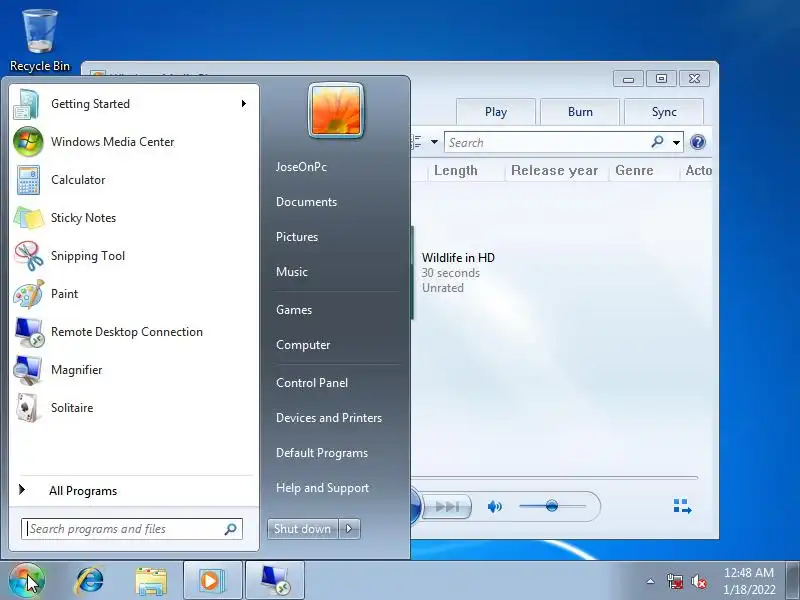Image resolution: width=800 pixels, height=600 pixels.
Task: Click the Start orb button
Action: 27,581
